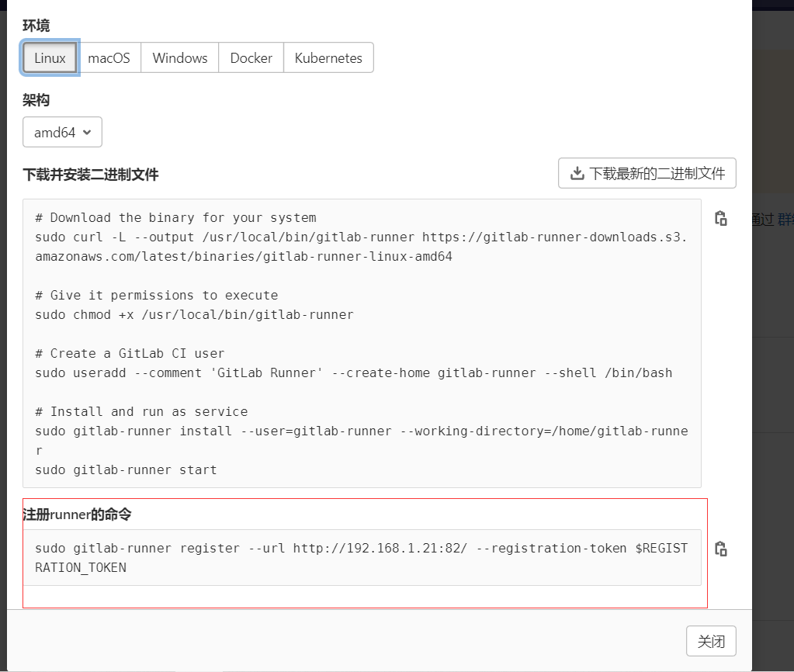Open the amd64 architecture dropdown
Viewport: 794px width, 672px height.
(x=62, y=132)
